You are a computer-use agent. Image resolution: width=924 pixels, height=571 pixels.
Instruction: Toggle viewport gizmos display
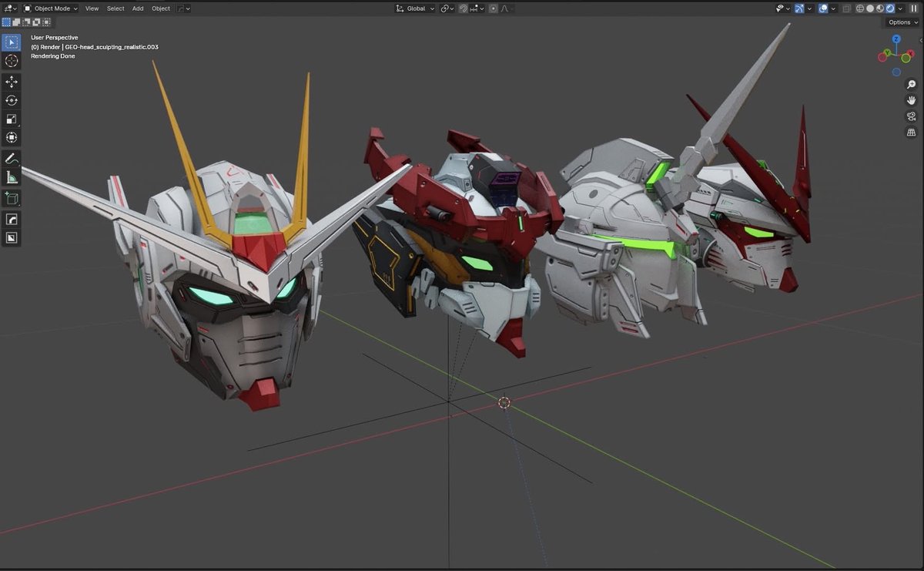(799, 8)
